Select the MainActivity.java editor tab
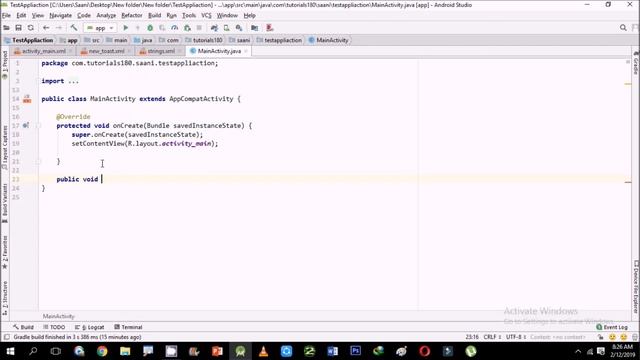The height and width of the screenshot is (360, 640). click(219, 51)
